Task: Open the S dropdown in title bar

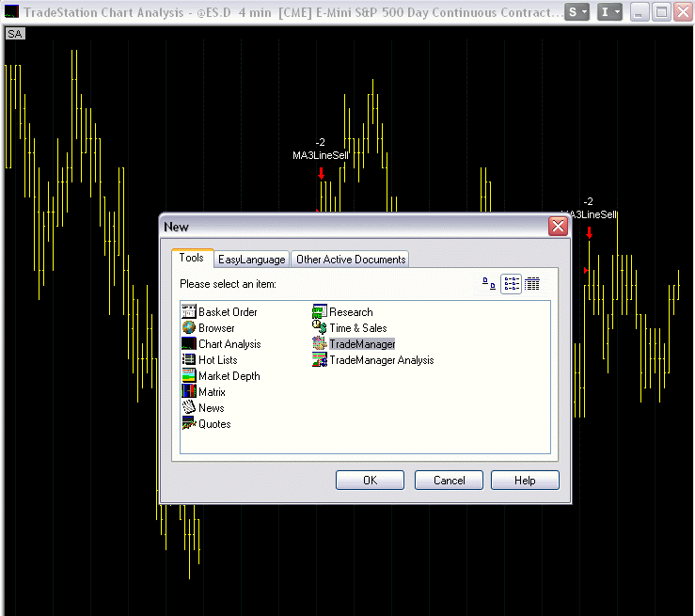Action: (577, 12)
